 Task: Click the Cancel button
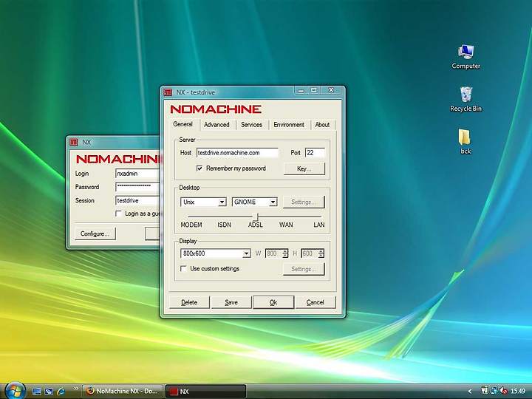pyautogui.click(x=316, y=302)
